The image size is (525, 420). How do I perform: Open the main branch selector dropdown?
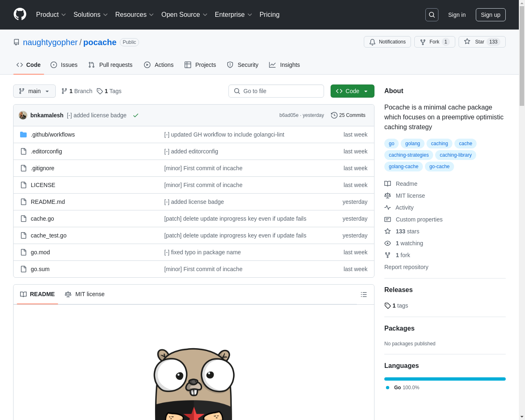tap(34, 91)
